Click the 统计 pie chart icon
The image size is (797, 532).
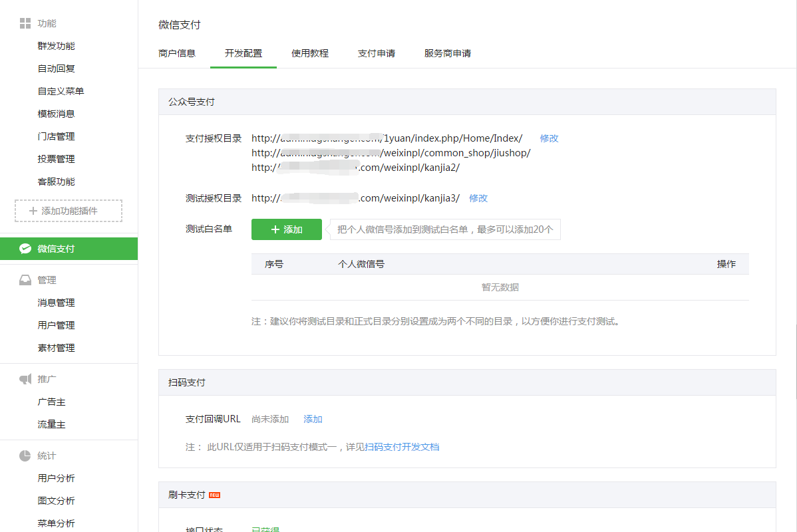pos(25,456)
